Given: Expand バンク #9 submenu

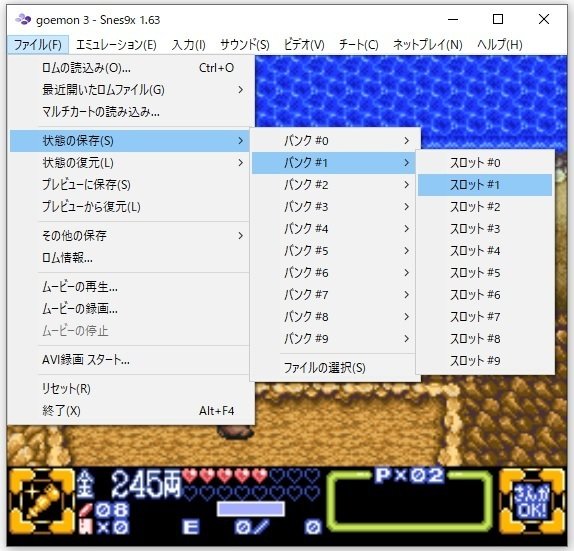Looking at the screenshot, I should [333, 338].
